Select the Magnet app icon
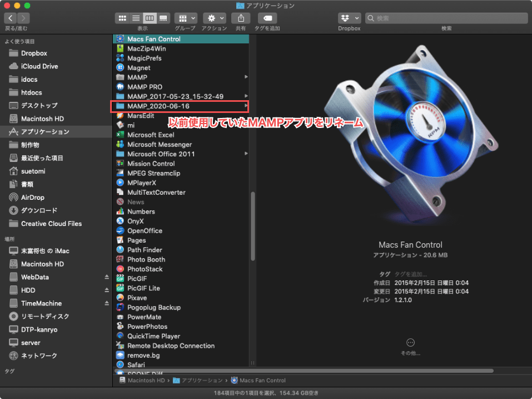The image size is (532, 399). [x=120, y=67]
